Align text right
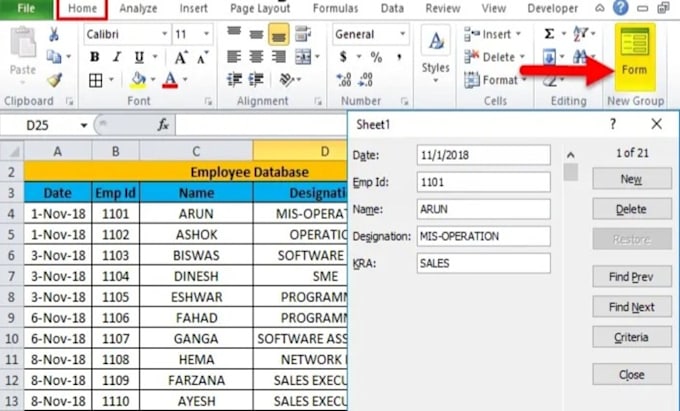Viewport: 680px width, 411px height. pyautogui.click(x=278, y=57)
